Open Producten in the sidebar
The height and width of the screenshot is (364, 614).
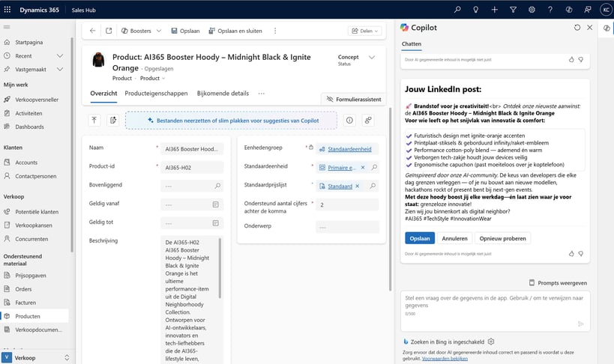35,316
